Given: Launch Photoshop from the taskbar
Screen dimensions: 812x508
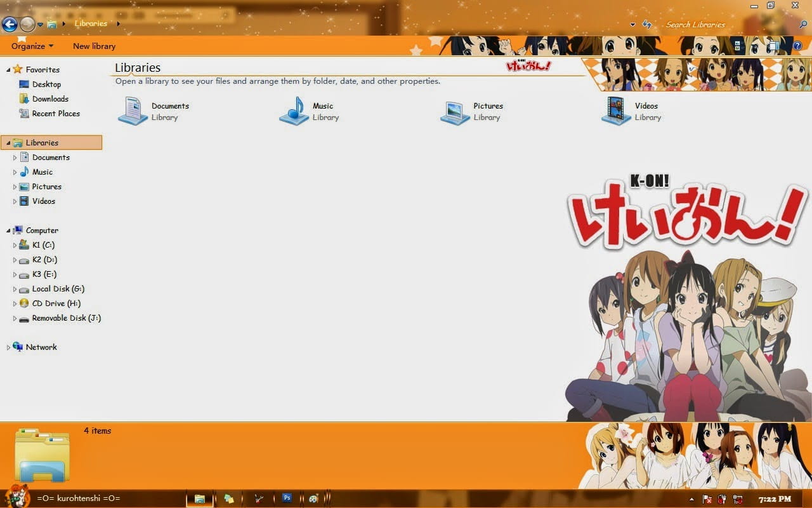Looking at the screenshot, I should pos(286,498).
